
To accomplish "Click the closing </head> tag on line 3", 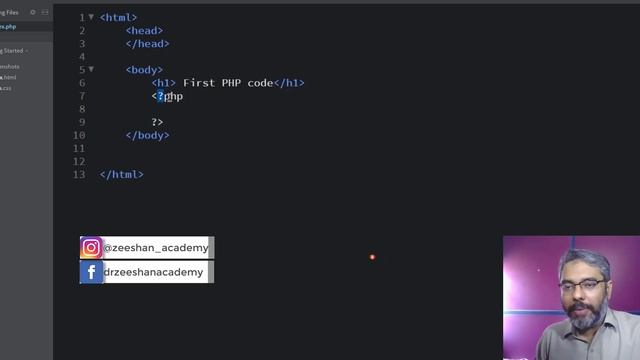I will [x=147, y=44].
